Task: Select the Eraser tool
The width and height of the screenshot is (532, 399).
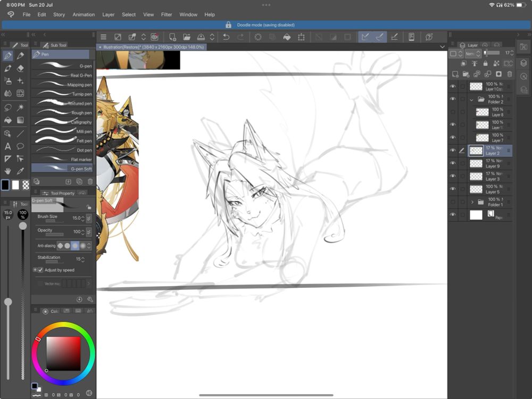Action: 20,68
